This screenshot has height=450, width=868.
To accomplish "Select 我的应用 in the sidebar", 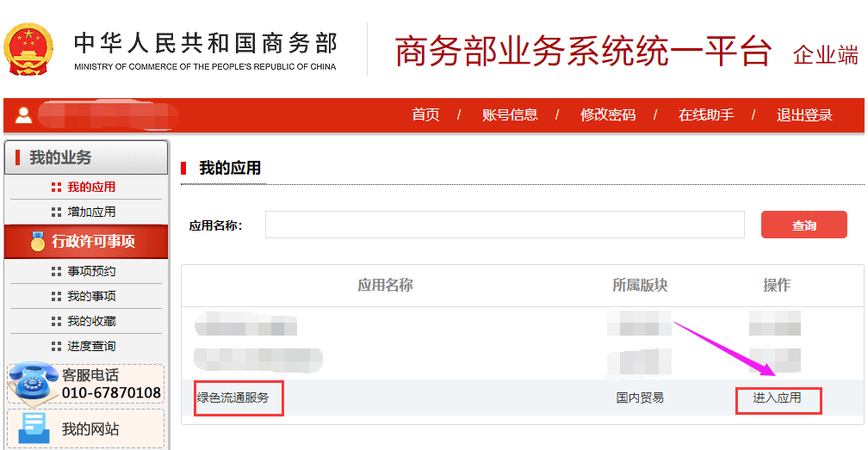I will 91,188.
